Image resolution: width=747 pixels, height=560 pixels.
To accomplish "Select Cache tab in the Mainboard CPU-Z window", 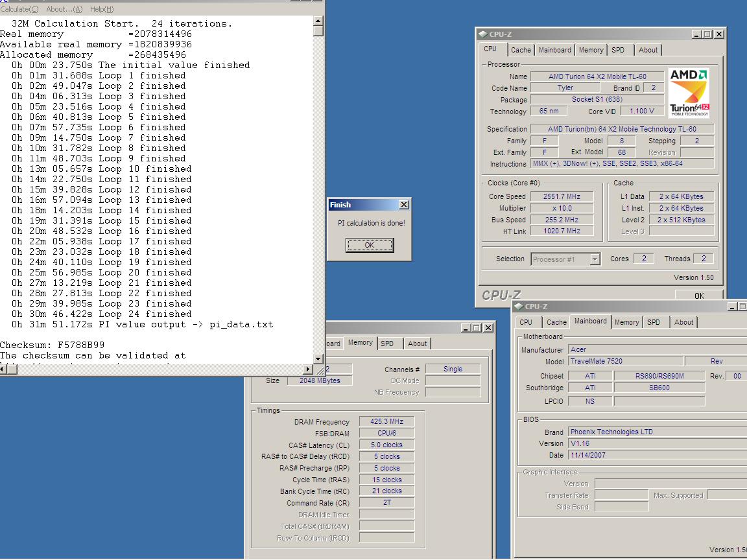I will [x=556, y=322].
